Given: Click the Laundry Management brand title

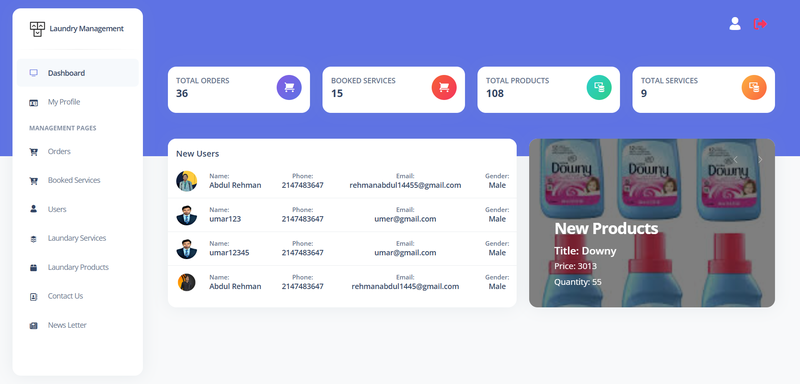Looking at the screenshot, I should tap(86, 29).
